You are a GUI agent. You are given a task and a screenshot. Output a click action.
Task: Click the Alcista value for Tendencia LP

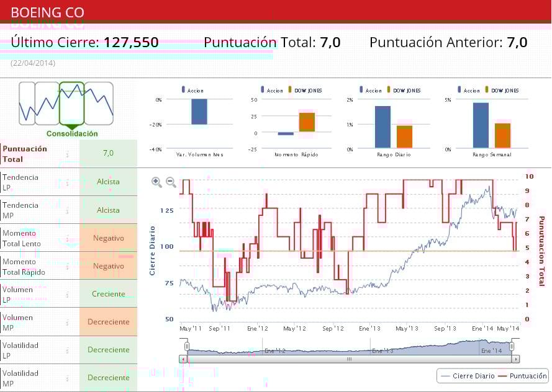pyautogui.click(x=109, y=182)
